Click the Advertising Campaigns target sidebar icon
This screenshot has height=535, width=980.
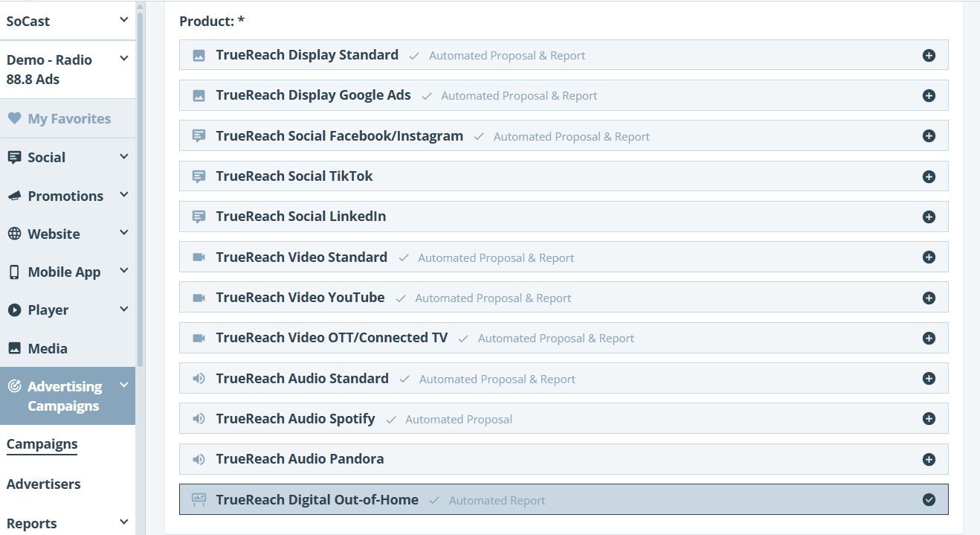point(14,386)
